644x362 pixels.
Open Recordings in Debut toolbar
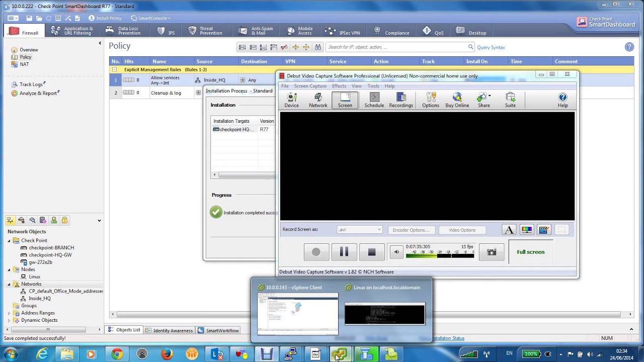(x=401, y=100)
